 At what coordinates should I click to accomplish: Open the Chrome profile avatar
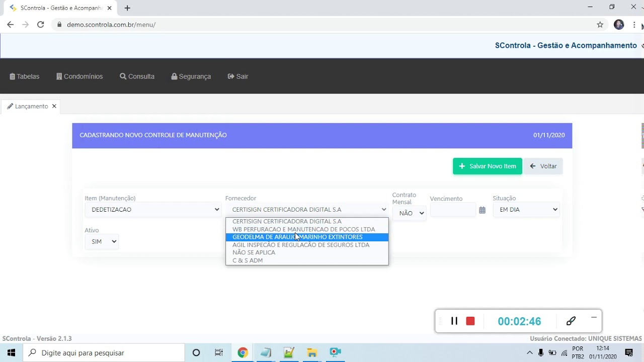pyautogui.click(x=619, y=25)
